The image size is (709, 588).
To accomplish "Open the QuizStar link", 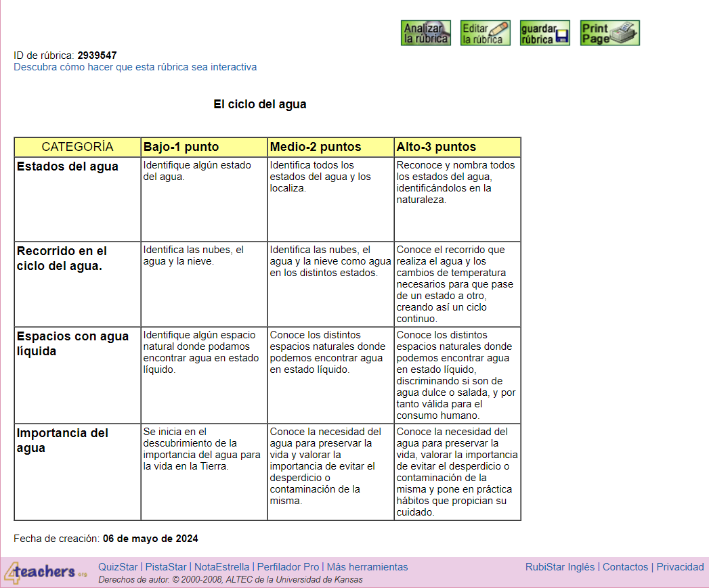I will coord(118,567).
